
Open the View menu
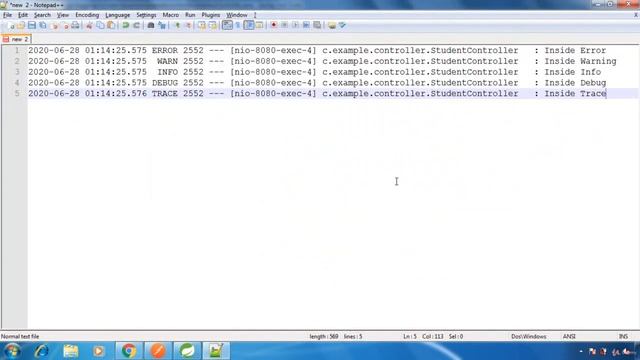point(62,15)
